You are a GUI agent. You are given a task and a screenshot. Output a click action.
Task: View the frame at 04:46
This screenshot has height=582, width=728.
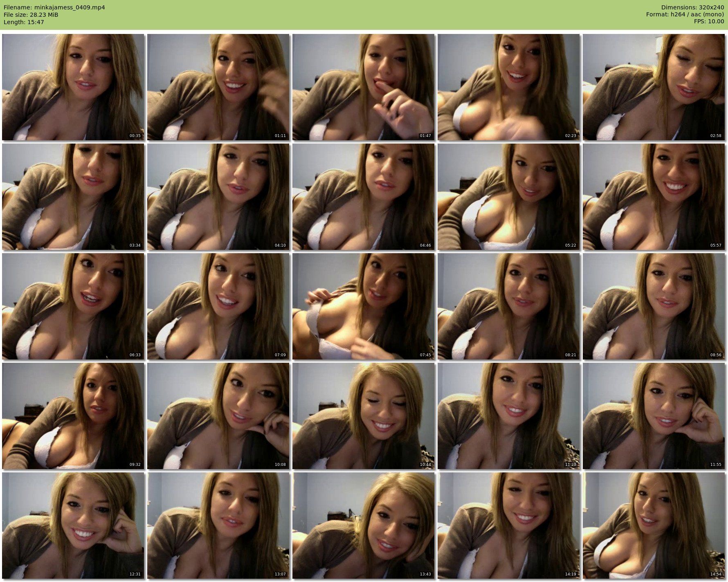coord(364,197)
